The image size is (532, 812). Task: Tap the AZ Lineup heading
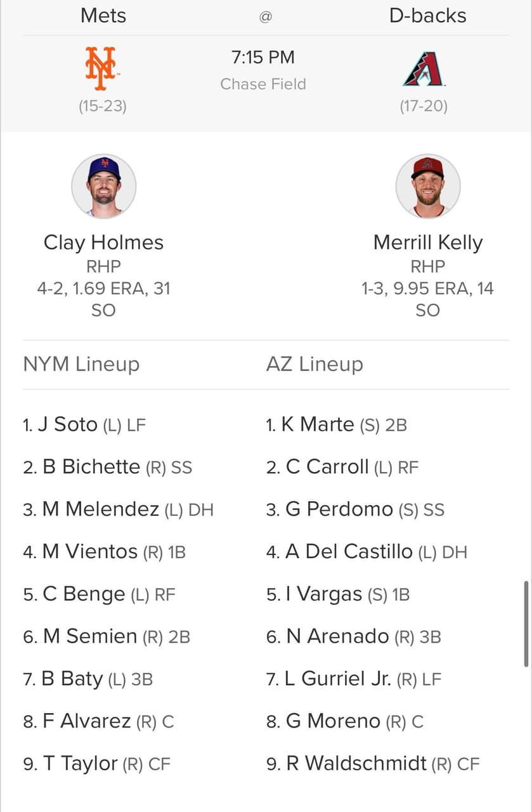tap(315, 364)
